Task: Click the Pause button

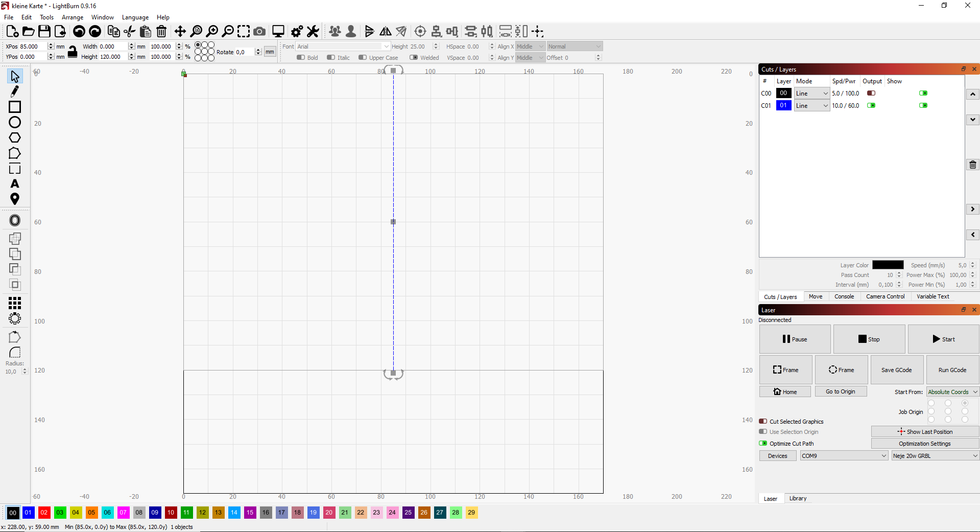Action: (795, 339)
